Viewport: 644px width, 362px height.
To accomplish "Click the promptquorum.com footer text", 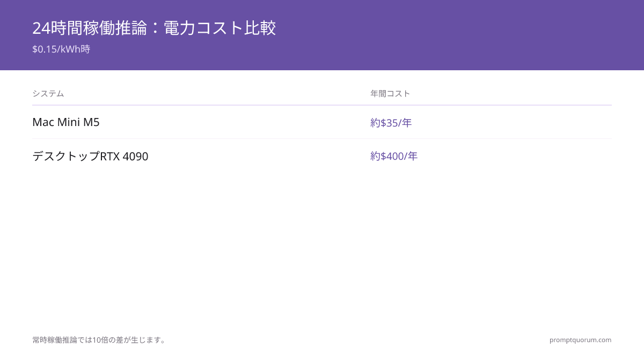I will point(580,340).
